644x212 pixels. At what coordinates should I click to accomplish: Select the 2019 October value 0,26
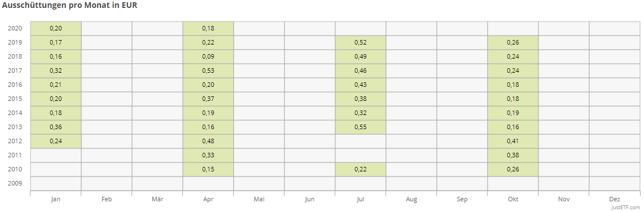(513, 42)
